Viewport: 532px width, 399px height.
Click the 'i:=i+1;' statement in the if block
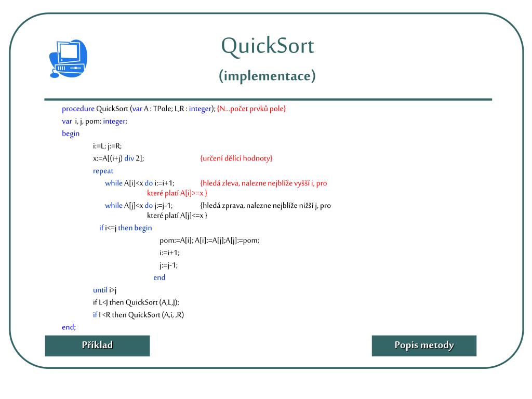click(x=169, y=253)
